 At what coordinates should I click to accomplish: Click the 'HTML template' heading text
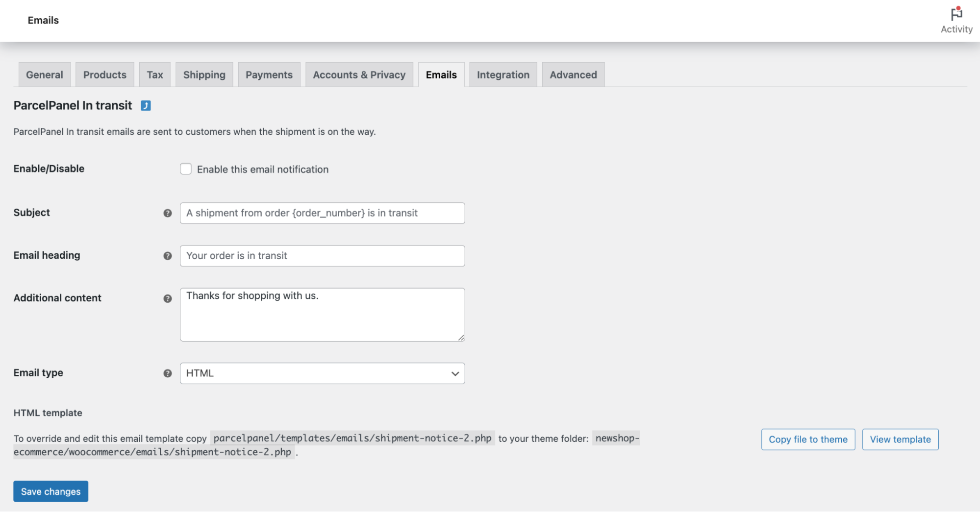[48, 413]
